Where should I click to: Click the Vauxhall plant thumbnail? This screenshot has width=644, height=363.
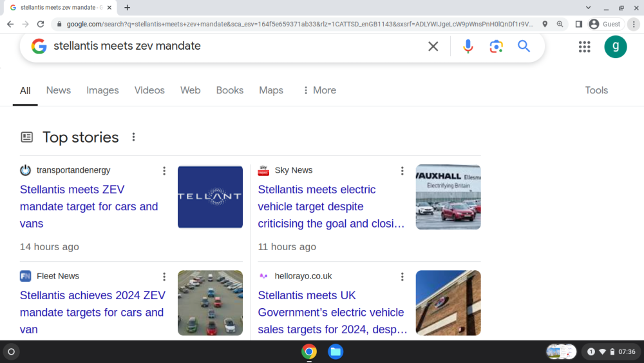448,197
